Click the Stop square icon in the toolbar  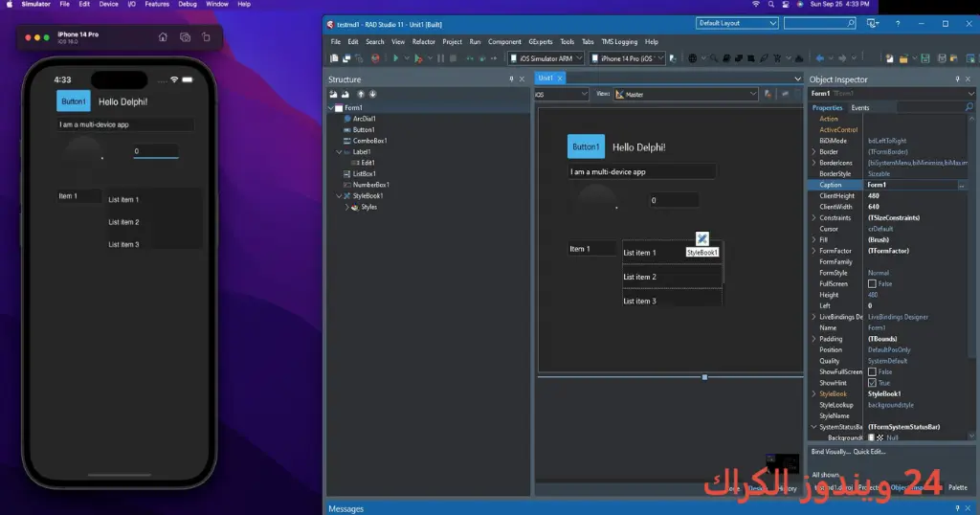pos(453,58)
